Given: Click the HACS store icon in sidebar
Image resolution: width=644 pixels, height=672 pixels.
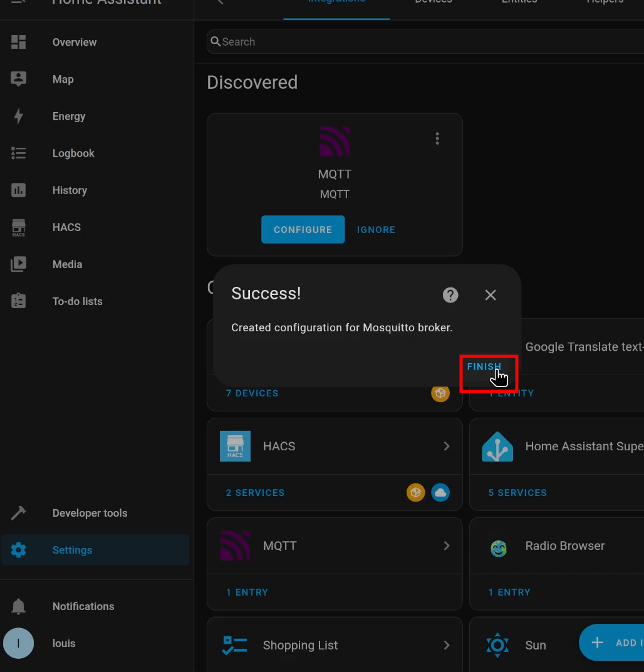Looking at the screenshot, I should click(18, 227).
